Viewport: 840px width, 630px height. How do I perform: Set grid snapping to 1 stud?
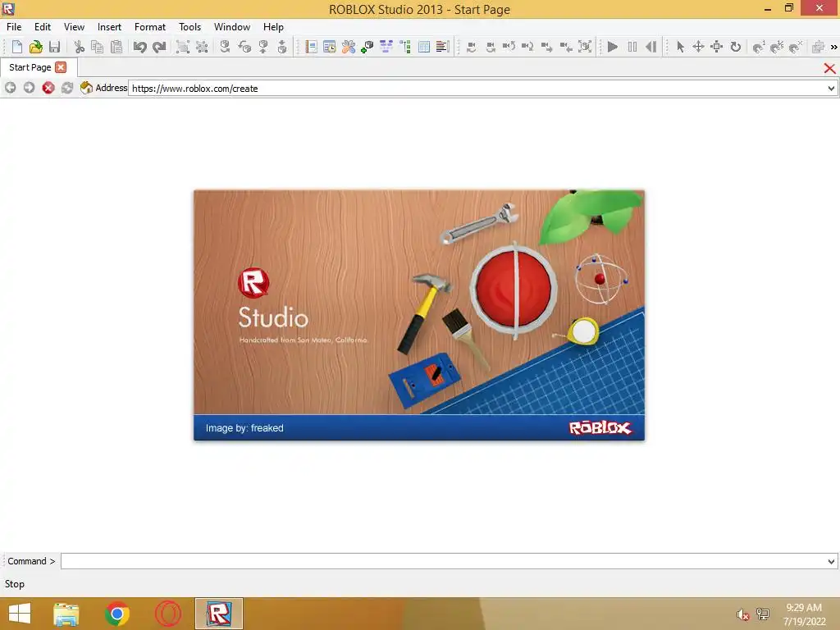click(x=759, y=47)
